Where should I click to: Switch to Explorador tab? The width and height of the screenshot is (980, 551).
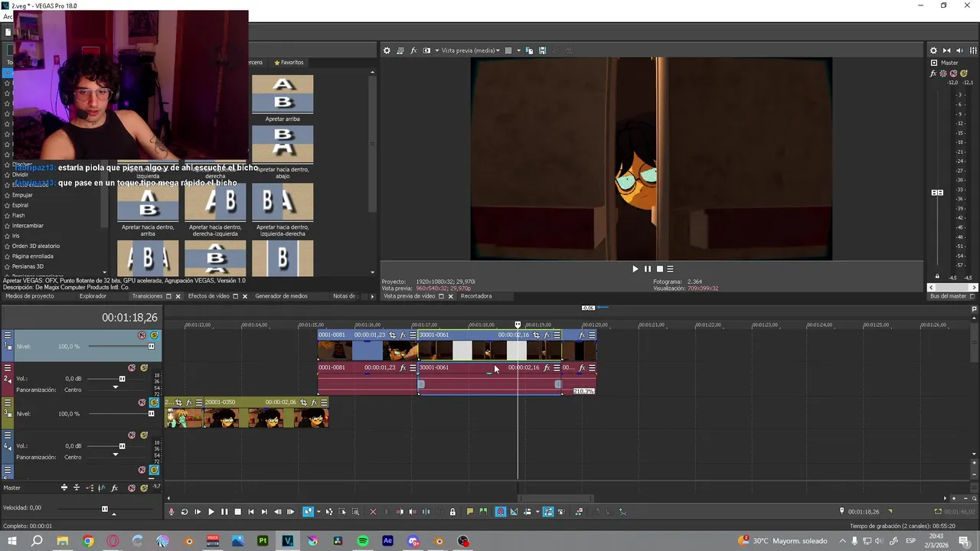click(93, 296)
